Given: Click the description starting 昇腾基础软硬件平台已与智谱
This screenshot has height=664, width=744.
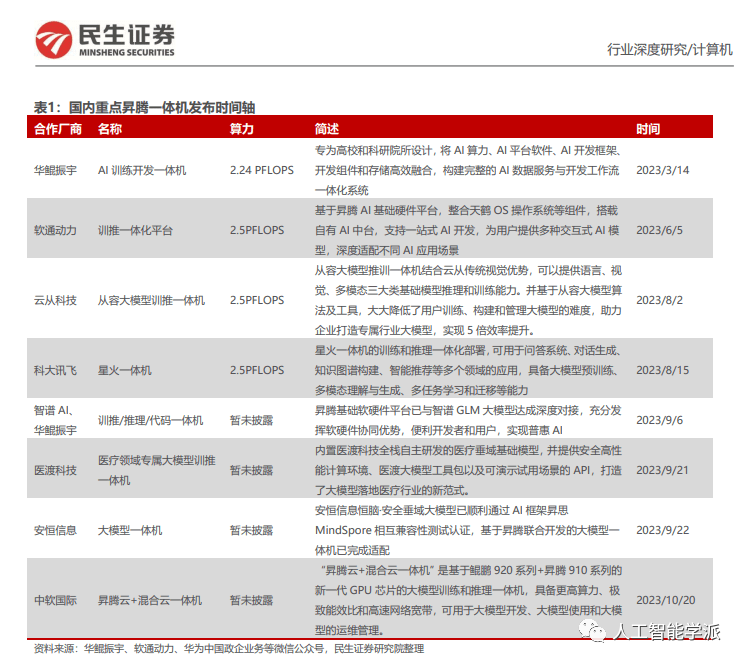Looking at the screenshot, I should (x=468, y=420).
